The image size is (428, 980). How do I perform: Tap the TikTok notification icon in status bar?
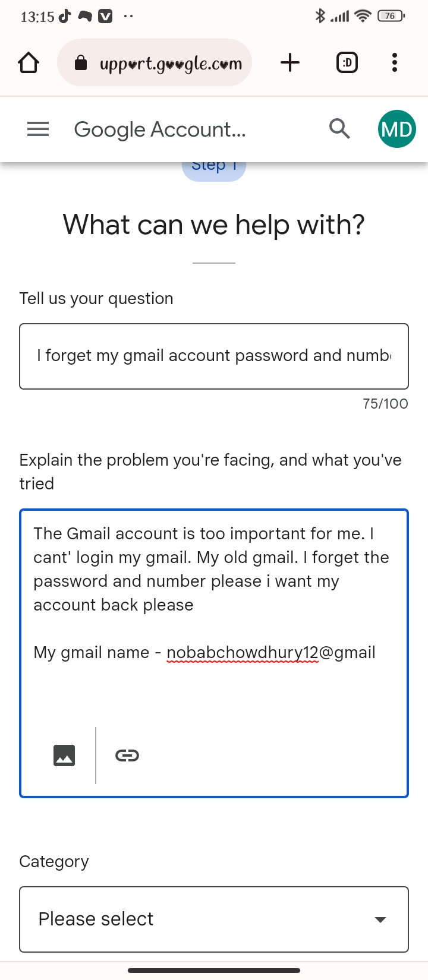tap(64, 16)
